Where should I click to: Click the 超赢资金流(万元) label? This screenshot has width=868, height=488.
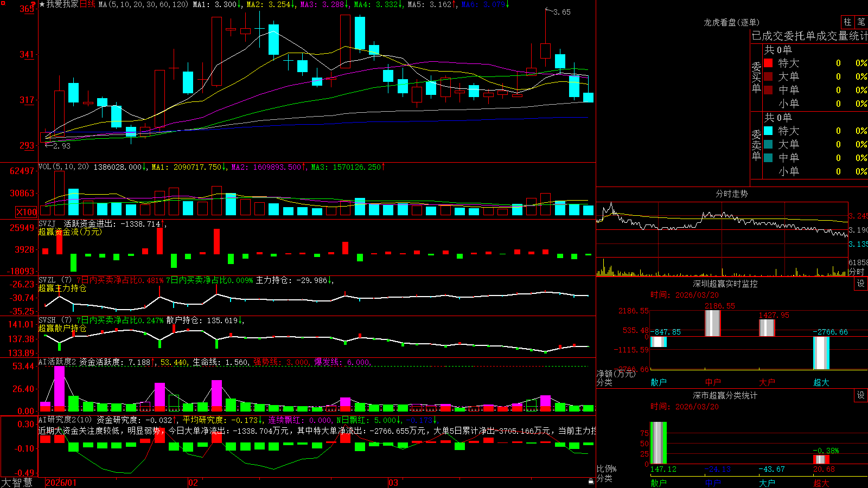click(70, 232)
